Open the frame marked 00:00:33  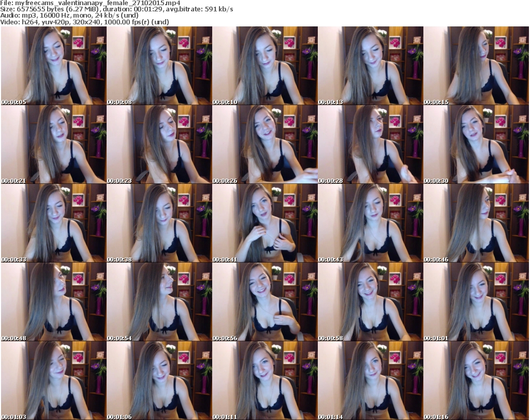pos(53,223)
